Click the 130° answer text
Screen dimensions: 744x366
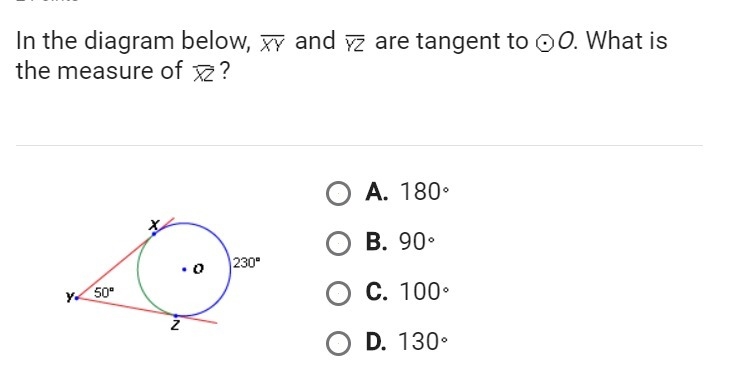pyautogui.click(x=423, y=342)
